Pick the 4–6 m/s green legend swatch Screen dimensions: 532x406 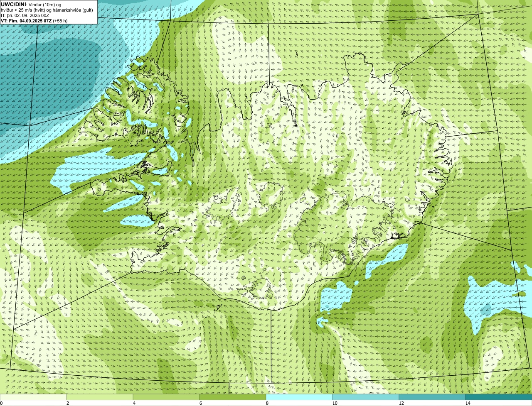166,397
